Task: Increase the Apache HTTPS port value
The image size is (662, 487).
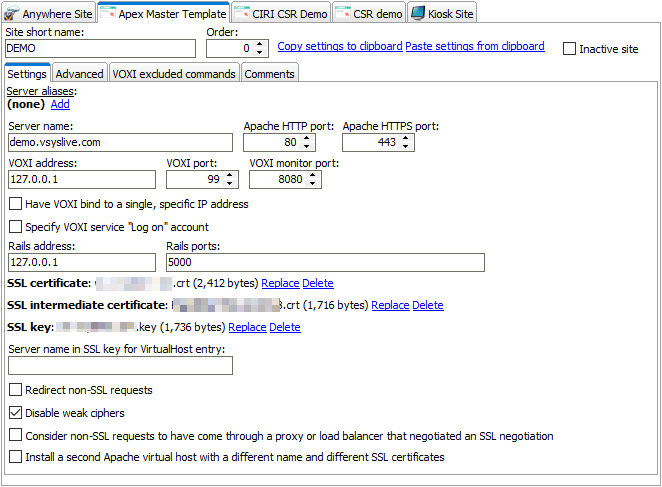Action: click(x=407, y=139)
